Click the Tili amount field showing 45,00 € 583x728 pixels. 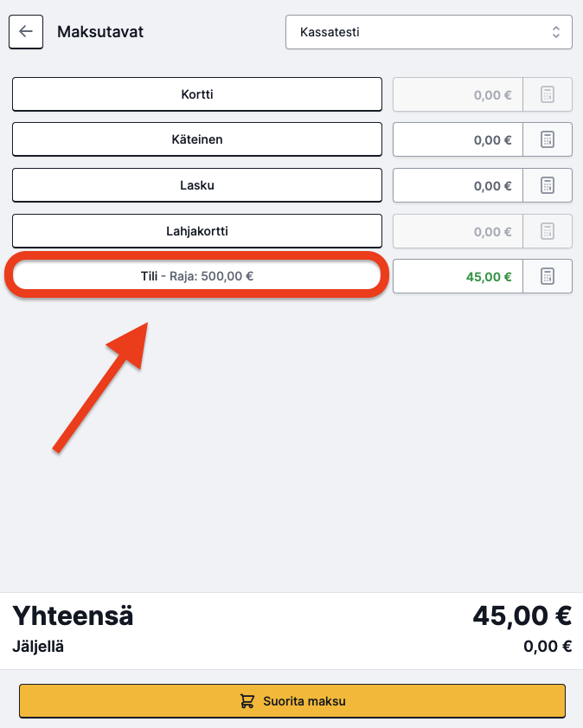(458, 276)
